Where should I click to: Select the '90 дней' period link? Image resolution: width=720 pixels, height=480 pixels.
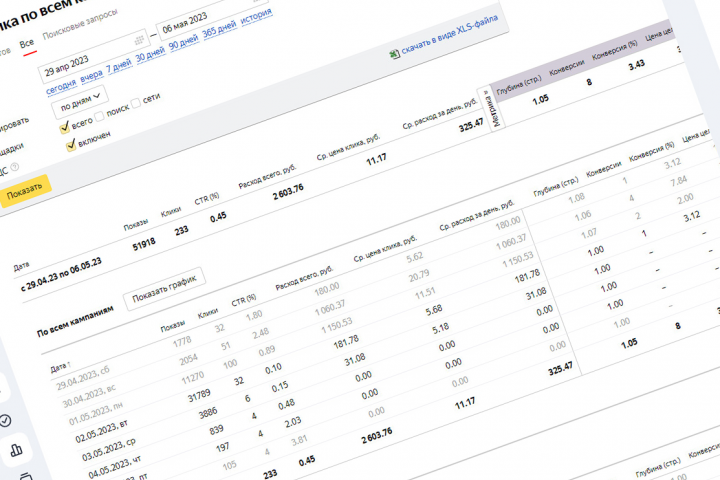184,42
